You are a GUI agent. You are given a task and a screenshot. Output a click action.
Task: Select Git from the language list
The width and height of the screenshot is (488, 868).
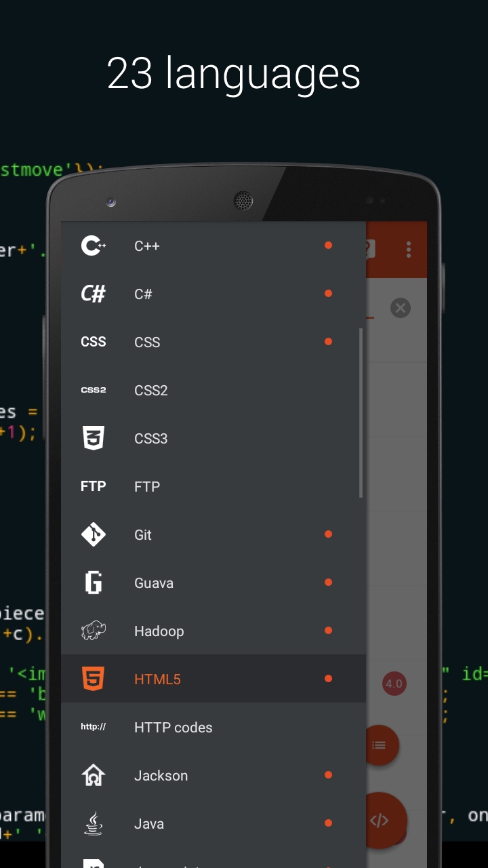[213, 534]
